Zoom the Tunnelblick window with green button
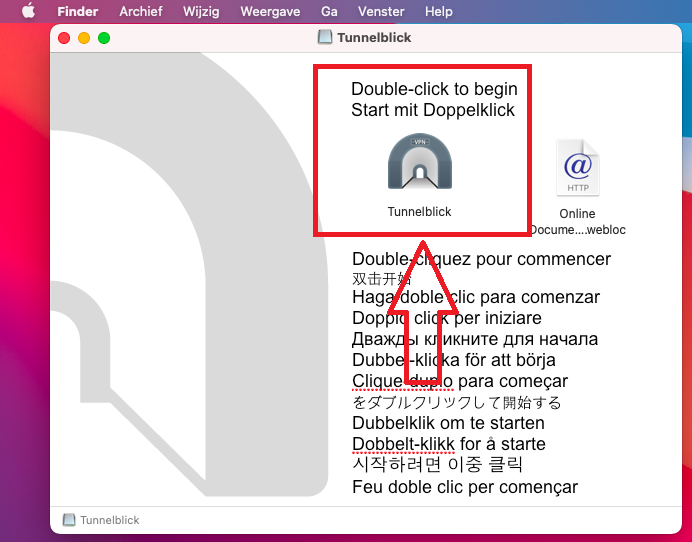This screenshot has width=692, height=542. (104, 38)
